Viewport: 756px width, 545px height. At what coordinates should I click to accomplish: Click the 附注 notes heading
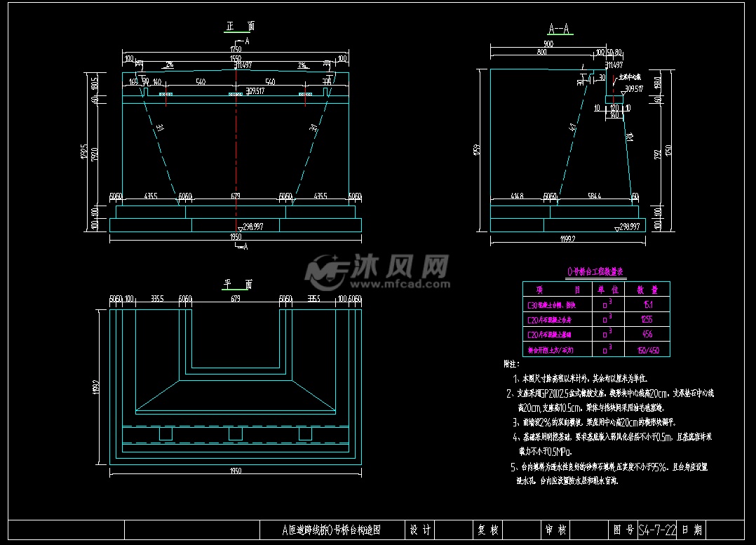click(x=511, y=365)
